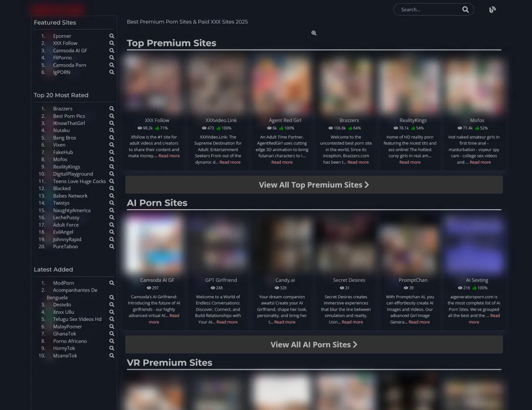Click the magnifier icon next to Eporner
The image size is (532, 410).
[x=112, y=36]
